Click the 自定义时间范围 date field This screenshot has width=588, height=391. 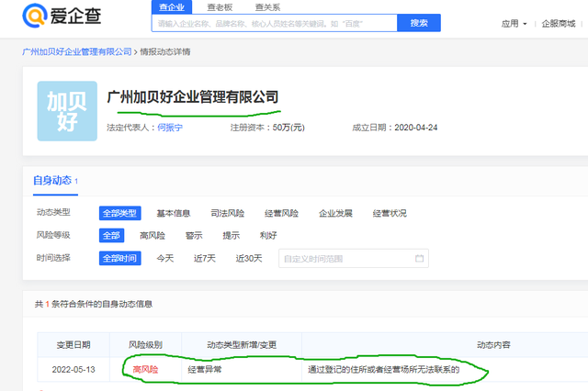pos(353,259)
